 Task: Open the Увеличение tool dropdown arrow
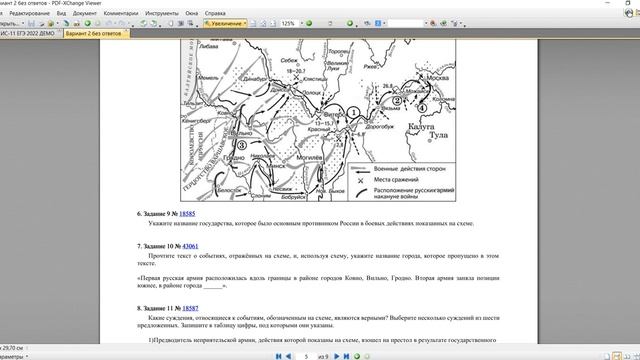tap(245, 24)
